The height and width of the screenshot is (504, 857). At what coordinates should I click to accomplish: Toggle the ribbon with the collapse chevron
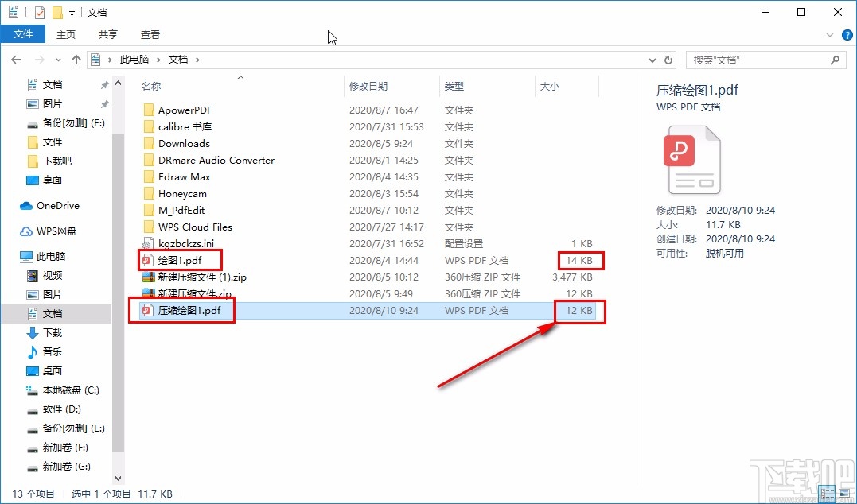tap(828, 33)
